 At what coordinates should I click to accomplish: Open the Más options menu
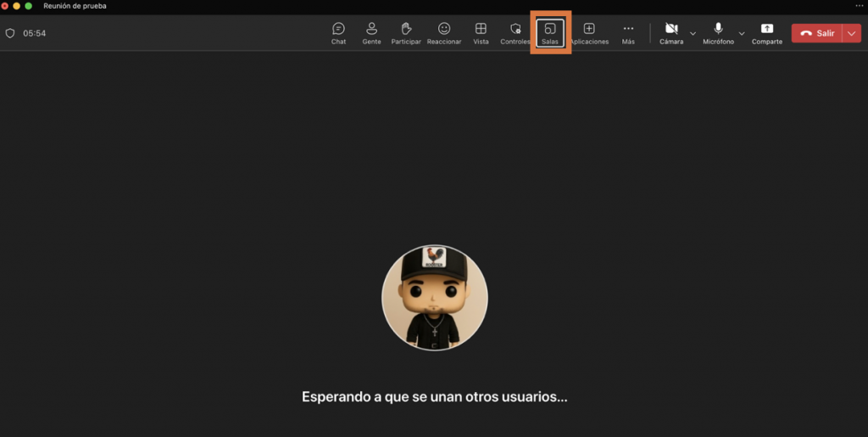point(628,33)
